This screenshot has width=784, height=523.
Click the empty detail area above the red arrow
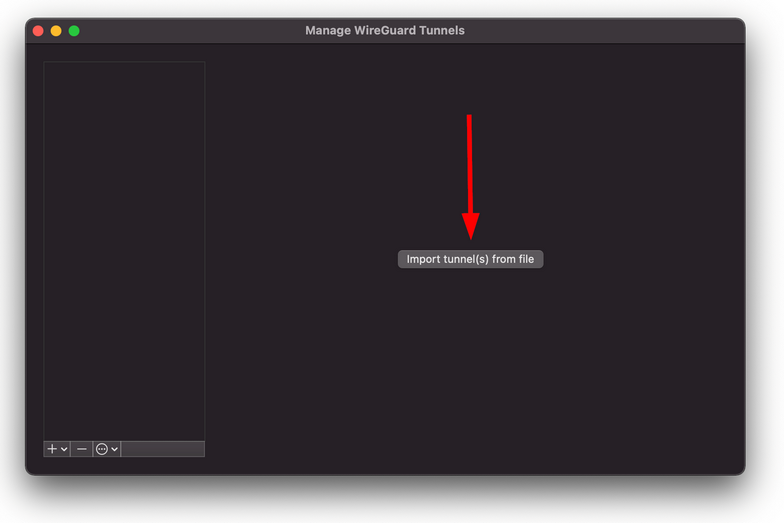tap(469, 78)
